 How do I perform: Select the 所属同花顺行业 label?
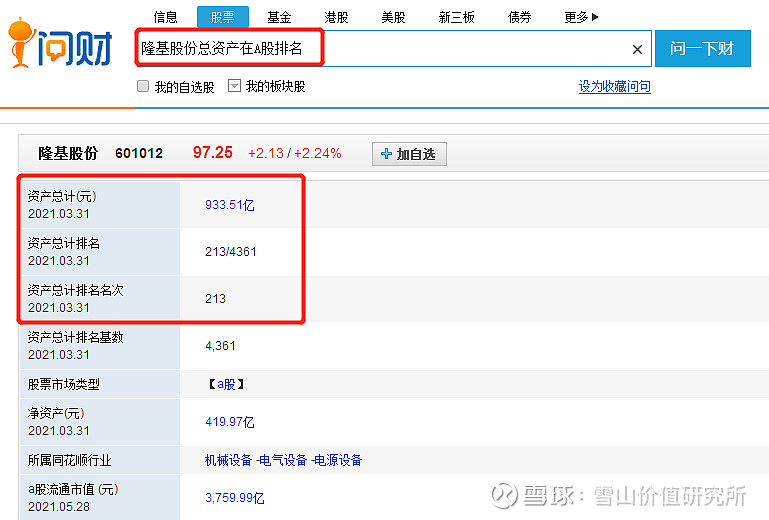coord(69,460)
